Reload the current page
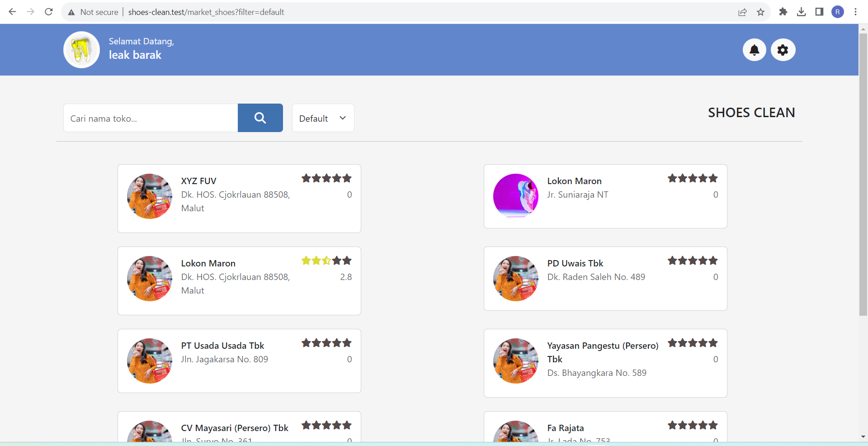This screenshot has width=868, height=446. tap(49, 12)
